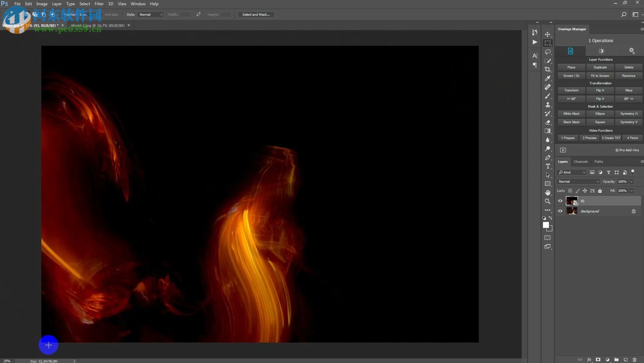Choose the Eraser tool
Image resolution: width=644 pixels, height=363 pixels.
point(548,122)
